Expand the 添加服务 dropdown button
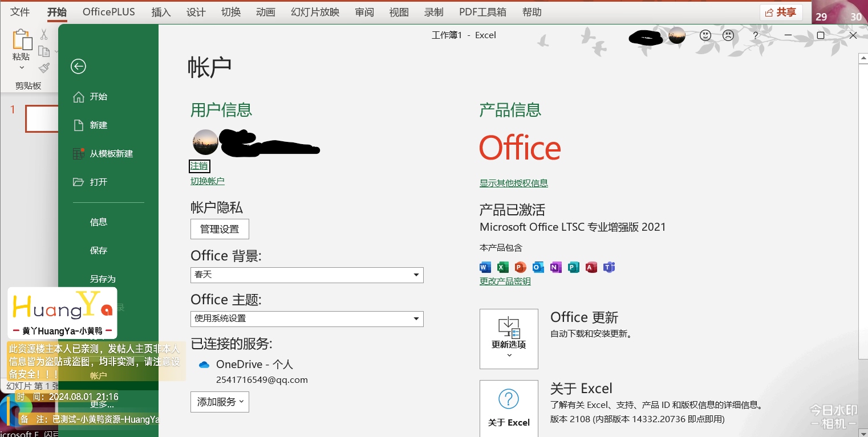This screenshot has height=437, width=868. point(220,402)
